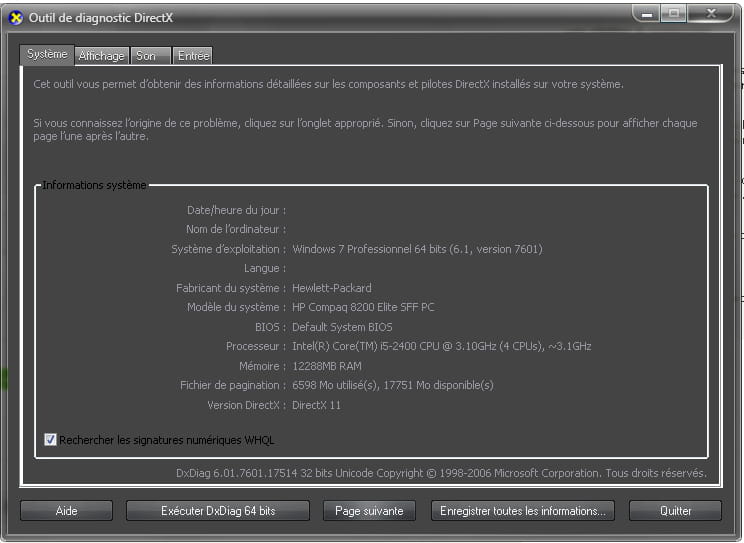The height and width of the screenshot is (543, 744).
Task: Click the BIOS label
Action: click(x=270, y=327)
